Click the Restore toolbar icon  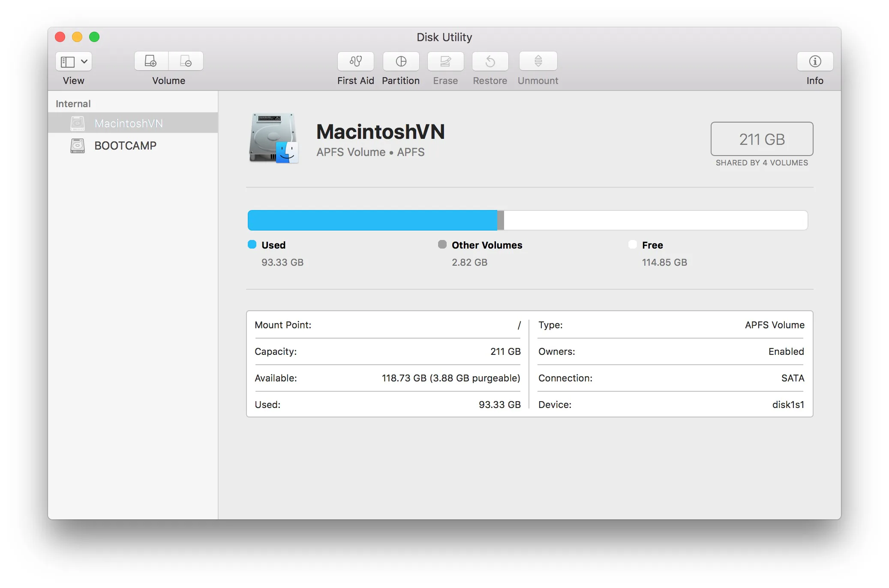(x=490, y=61)
